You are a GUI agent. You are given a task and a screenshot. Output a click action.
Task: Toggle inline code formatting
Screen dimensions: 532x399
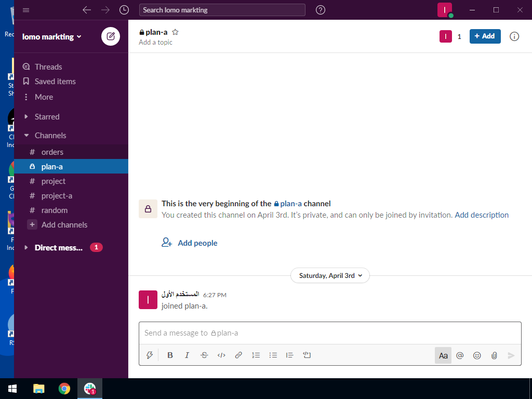coord(221,355)
